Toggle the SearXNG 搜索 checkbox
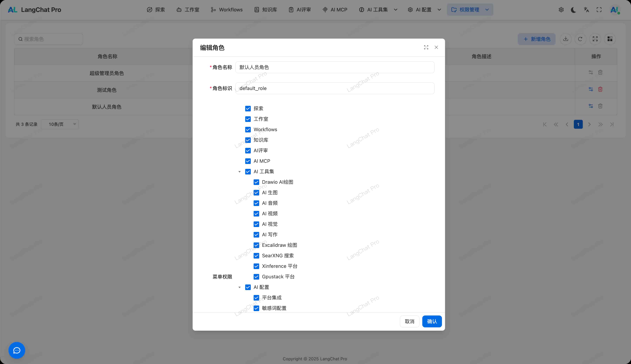The height and width of the screenshot is (364, 631). 256,256
